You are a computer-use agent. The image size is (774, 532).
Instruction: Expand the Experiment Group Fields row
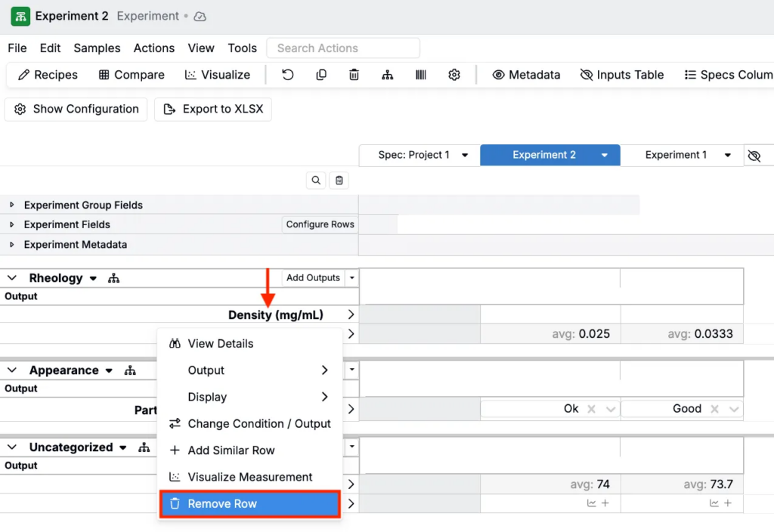[11, 205]
